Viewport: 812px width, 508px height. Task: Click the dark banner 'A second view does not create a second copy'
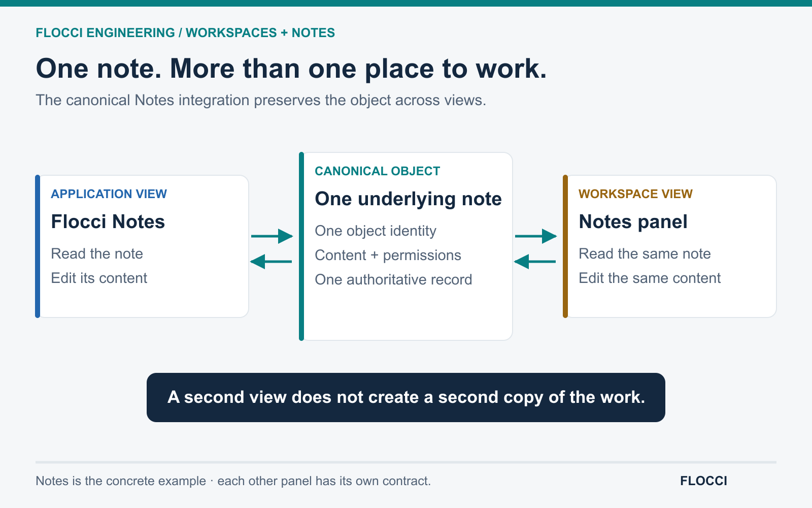[406, 397]
